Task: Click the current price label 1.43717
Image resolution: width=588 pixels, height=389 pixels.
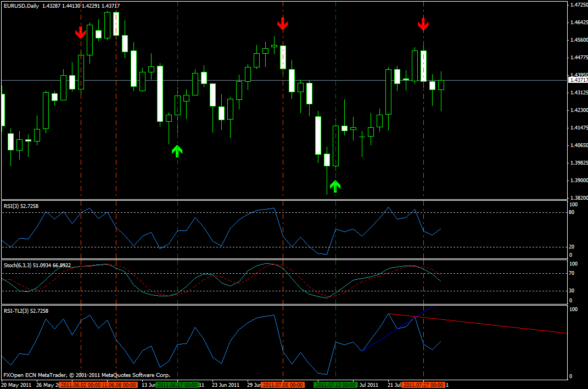Action: pyautogui.click(x=577, y=80)
